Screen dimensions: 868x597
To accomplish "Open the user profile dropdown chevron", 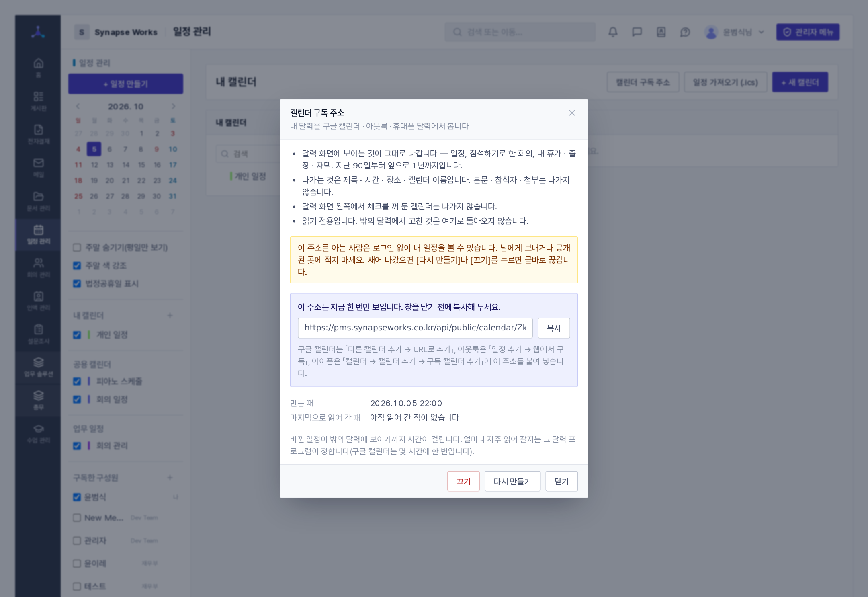I will tap(761, 32).
